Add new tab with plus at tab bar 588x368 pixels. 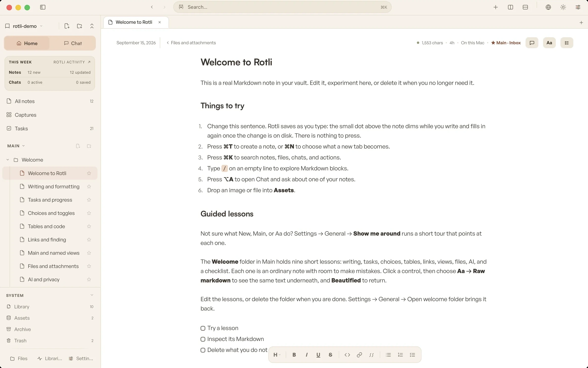click(x=581, y=23)
